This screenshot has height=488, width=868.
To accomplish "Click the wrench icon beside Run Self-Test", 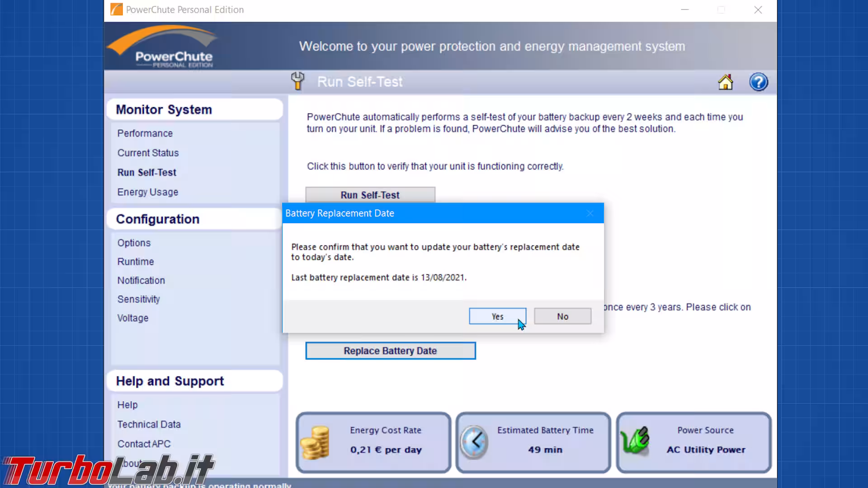I will pos(297,81).
